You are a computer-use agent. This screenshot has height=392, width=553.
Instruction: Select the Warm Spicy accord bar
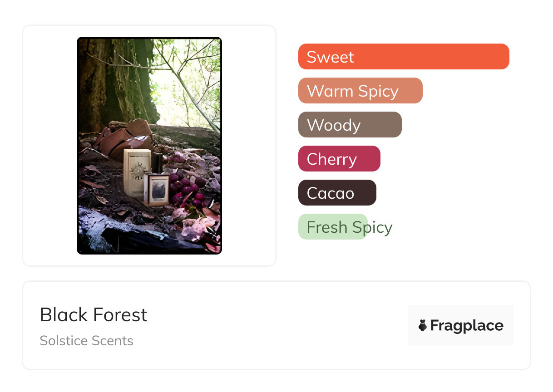[x=360, y=91]
